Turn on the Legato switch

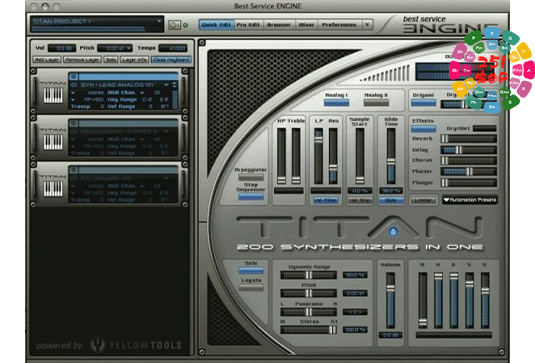click(251, 288)
